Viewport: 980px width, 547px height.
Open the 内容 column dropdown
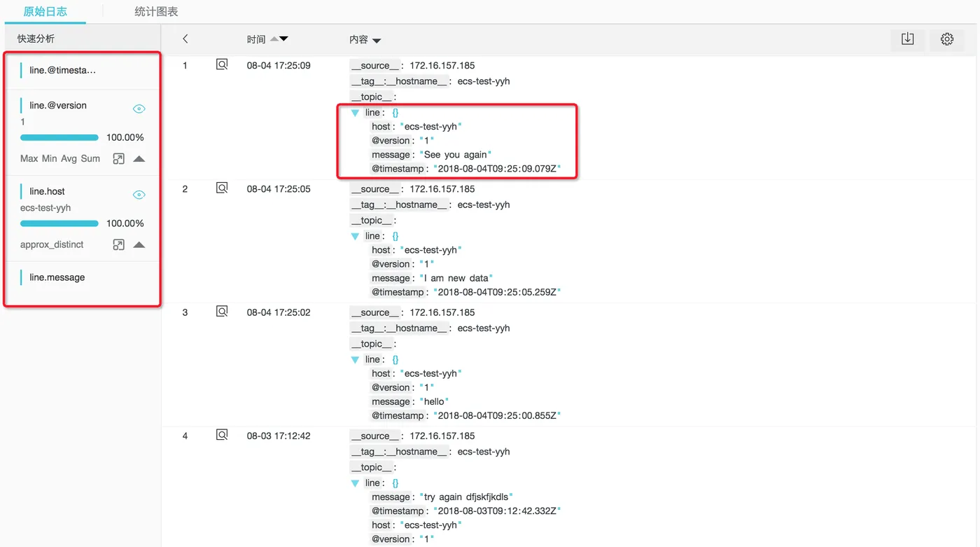point(377,41)
